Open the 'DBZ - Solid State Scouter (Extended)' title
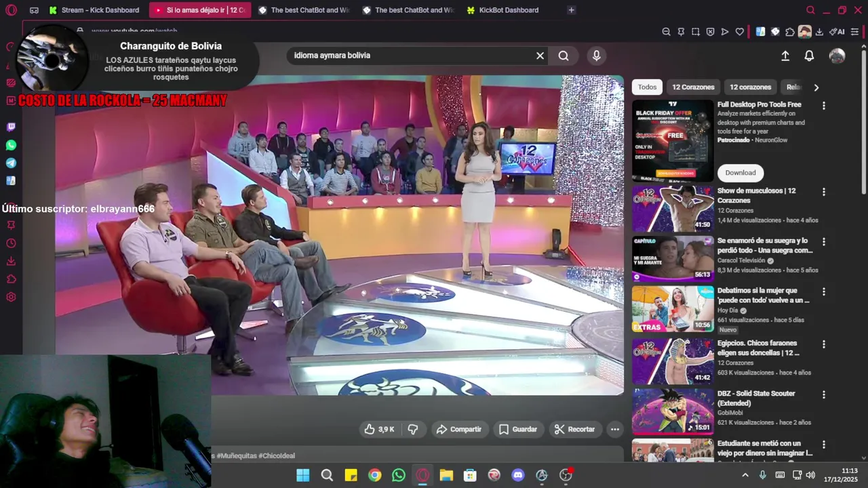This screenshot has height=488, width=868. pos(756,398)
